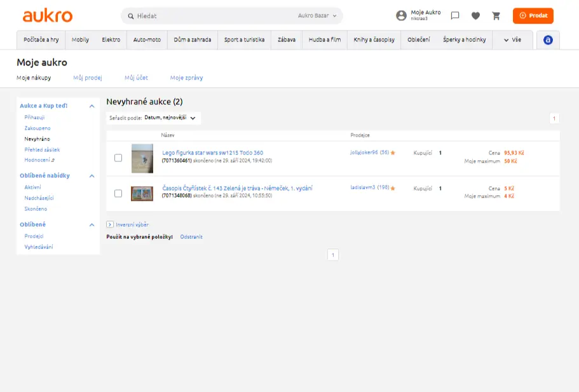Click the blue round 'a' badge icon
This screenshot has height=392, width=579.
click(548, 40)
